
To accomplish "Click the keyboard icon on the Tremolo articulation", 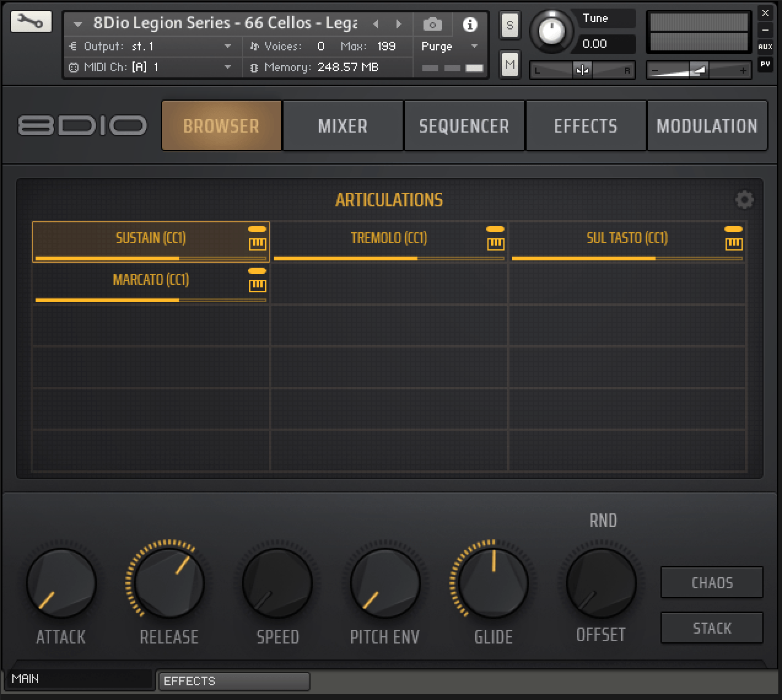I will click(x=495, y=244).
